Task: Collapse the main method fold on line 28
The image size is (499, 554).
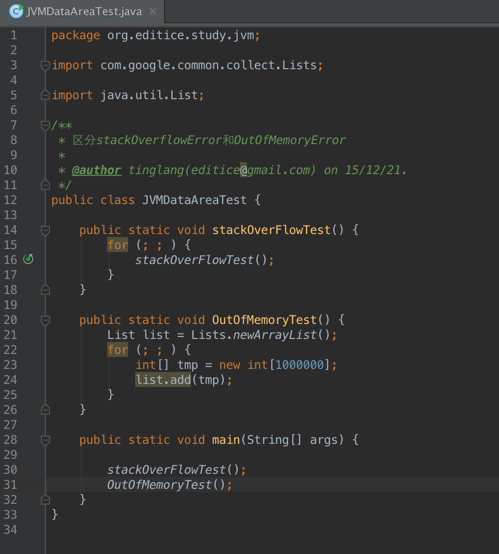Action: click(x=45, y=440)
